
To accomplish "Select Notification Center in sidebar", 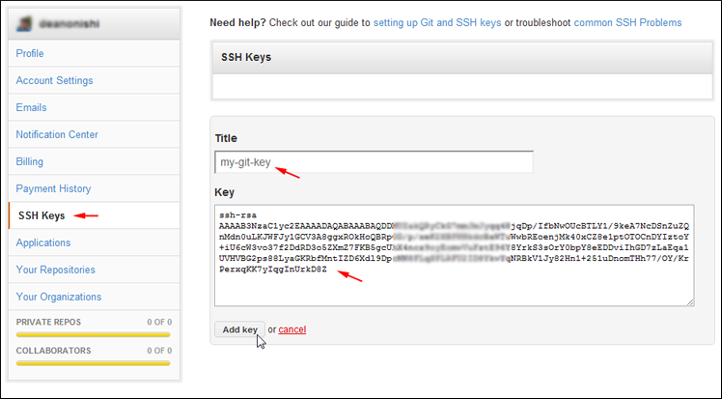I will pos(57,134).
